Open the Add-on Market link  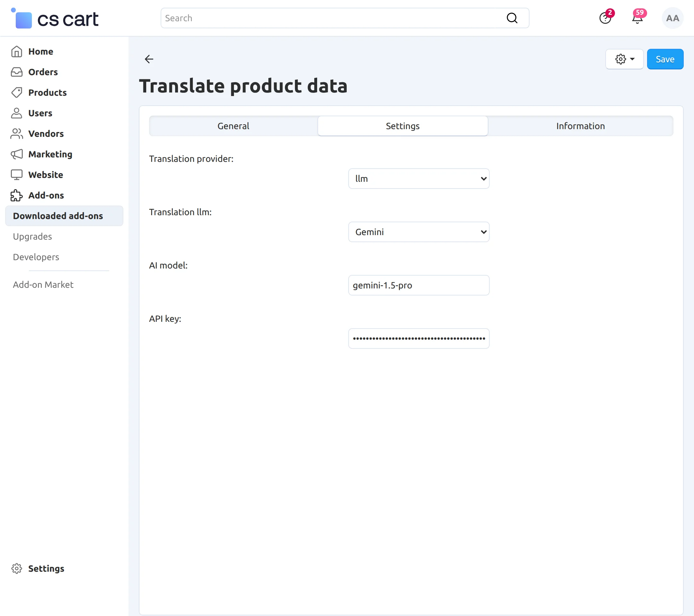coord(43,285)
